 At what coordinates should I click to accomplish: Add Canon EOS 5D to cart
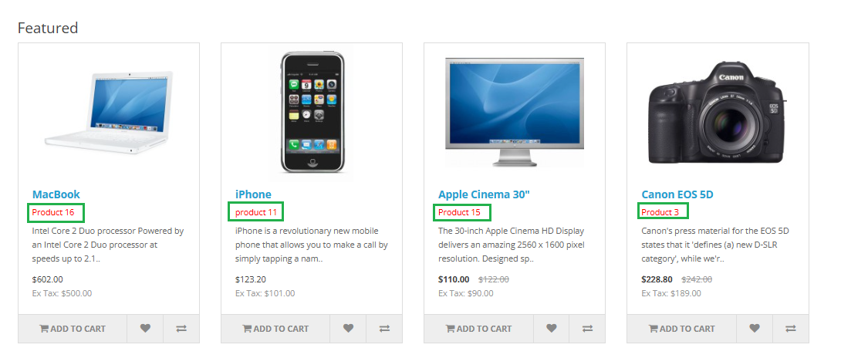pyautogui.click(x=682, y=329)
